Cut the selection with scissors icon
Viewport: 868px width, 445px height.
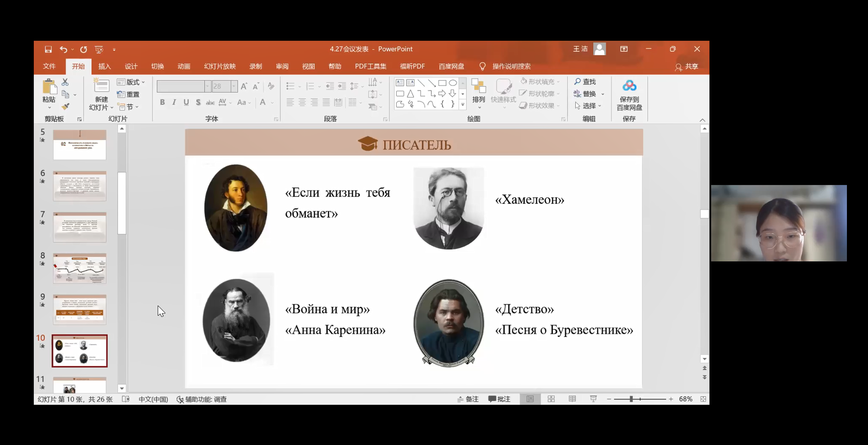click(x=65, y=82)
